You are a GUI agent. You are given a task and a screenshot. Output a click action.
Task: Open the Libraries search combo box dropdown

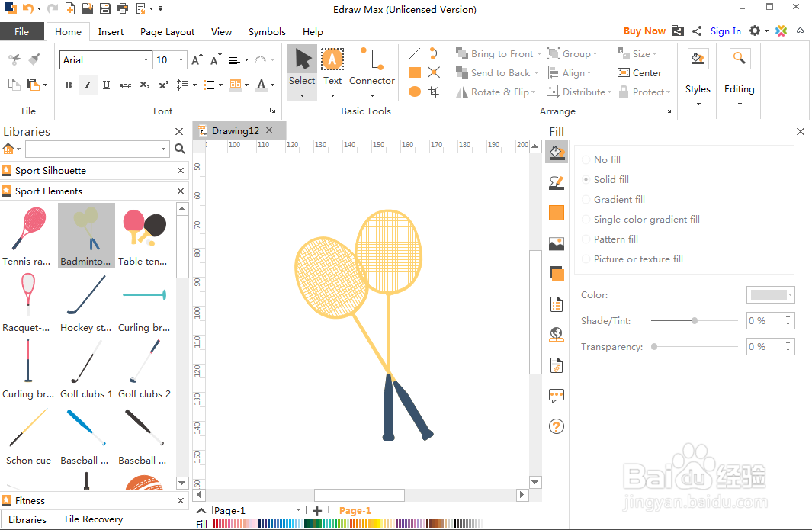click(164, 149)
